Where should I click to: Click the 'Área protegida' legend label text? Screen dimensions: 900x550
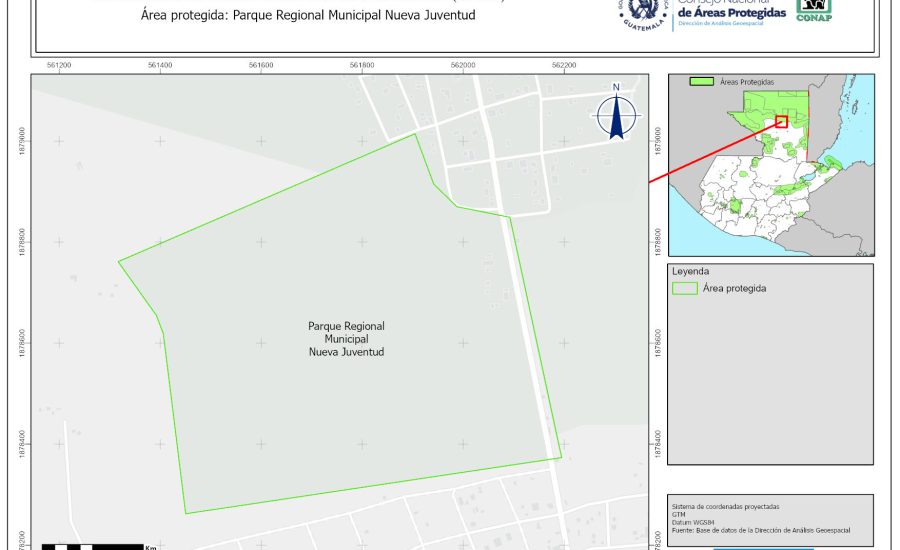tap(734, 288)
